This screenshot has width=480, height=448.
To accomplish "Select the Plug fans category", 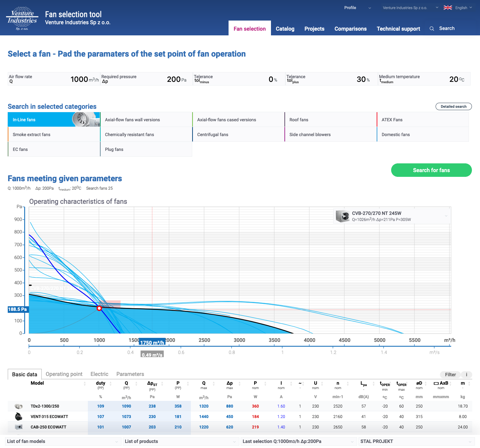I will coord(146,149).
